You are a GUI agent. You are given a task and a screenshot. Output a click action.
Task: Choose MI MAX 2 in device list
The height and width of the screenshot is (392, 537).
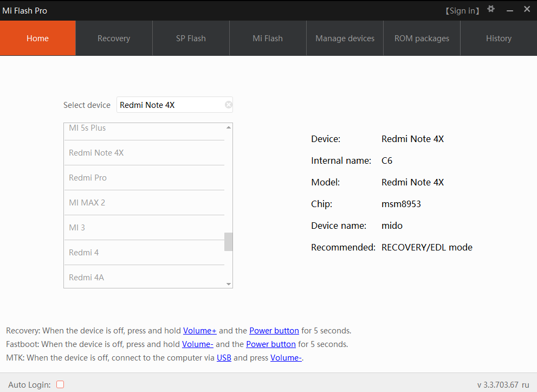coord(87,203)
